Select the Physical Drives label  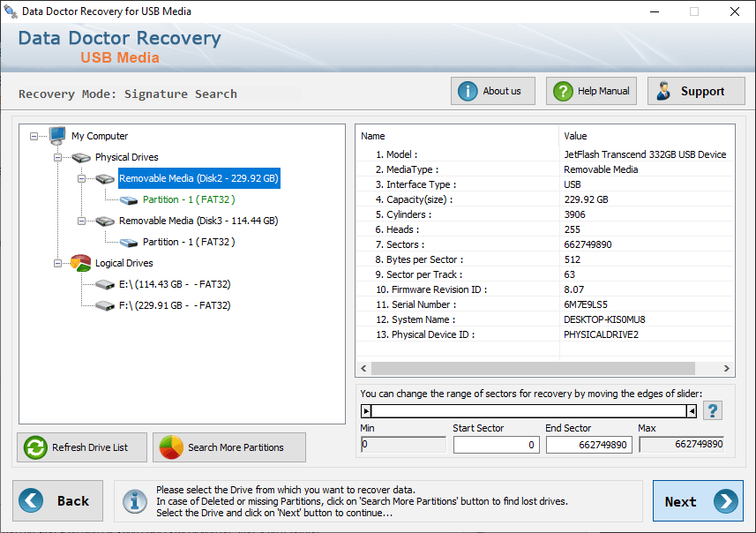coord(126,157)
